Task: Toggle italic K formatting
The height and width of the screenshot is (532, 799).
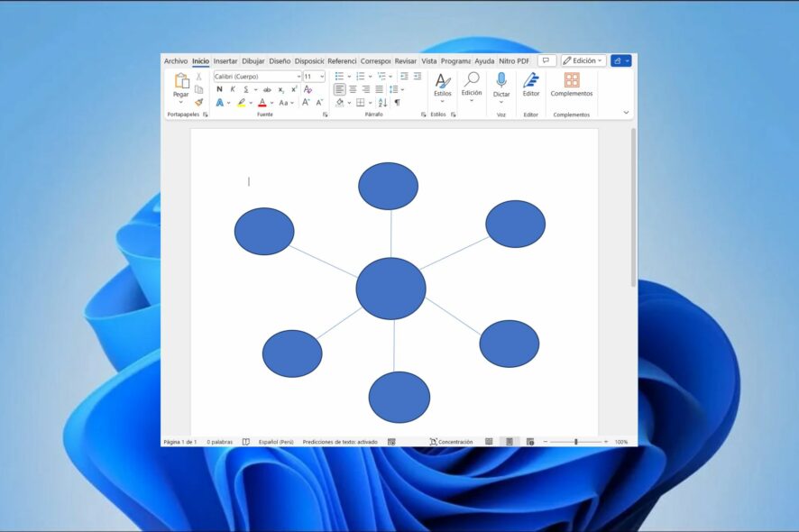Action: pos(233,89)
